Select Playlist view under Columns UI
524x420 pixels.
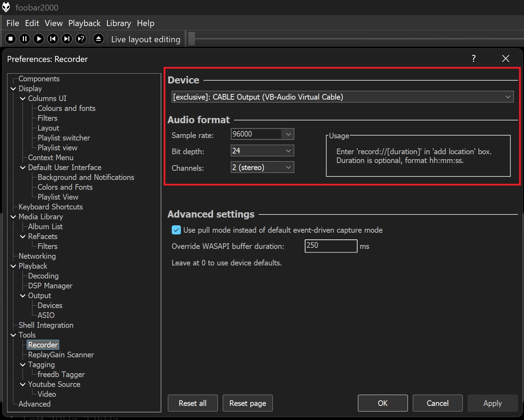pyautogui.click(x=57, y=148)
